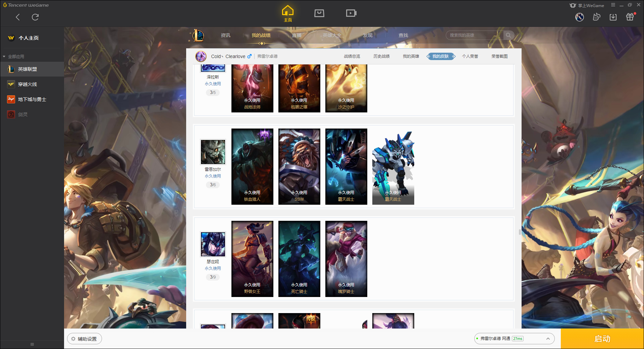644x349 pixels.
Task: Open the store bag icon
Action: click(319, 13)
